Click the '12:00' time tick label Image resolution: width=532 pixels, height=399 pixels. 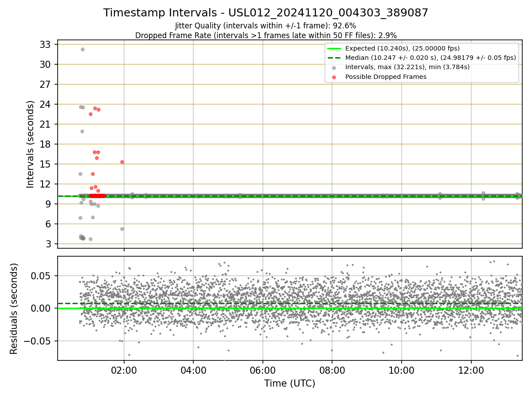pyautogui.click(x=471, y=370)
